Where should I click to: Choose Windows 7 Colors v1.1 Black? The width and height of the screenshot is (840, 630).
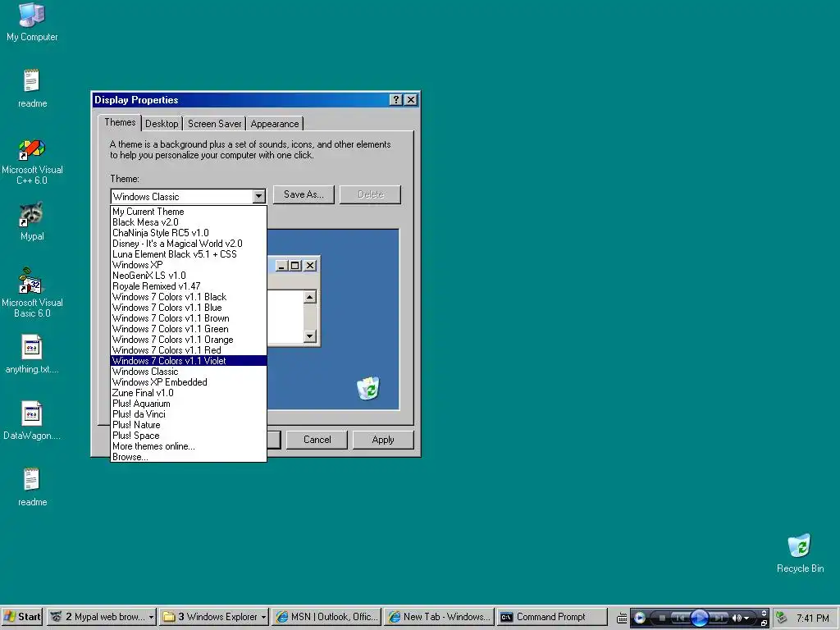[x=189, y=297]
